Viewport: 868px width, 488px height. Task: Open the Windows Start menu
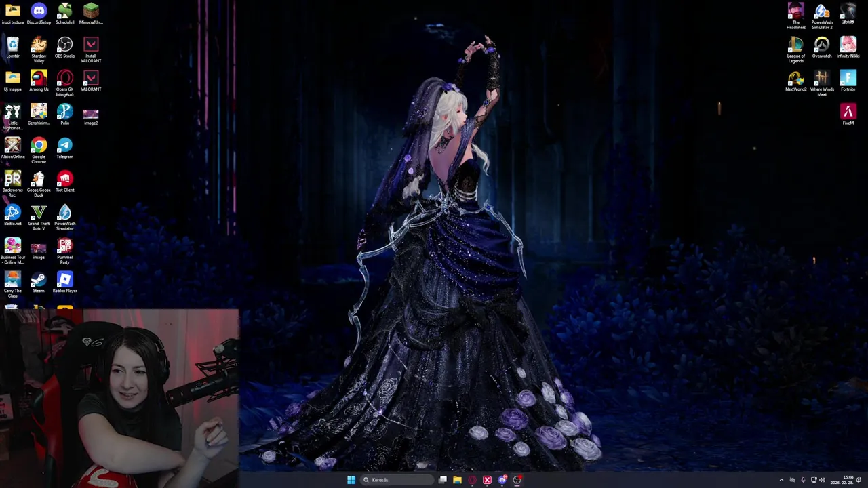tap(351, 480)
